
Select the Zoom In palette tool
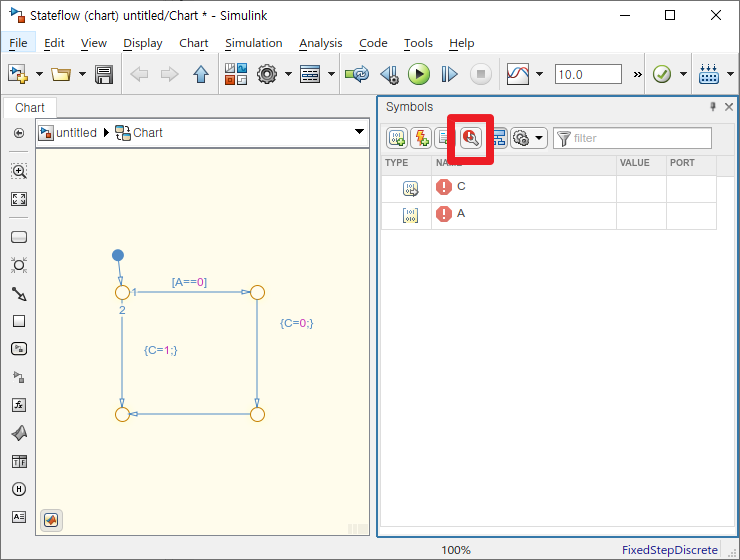[x=19, y=171]
